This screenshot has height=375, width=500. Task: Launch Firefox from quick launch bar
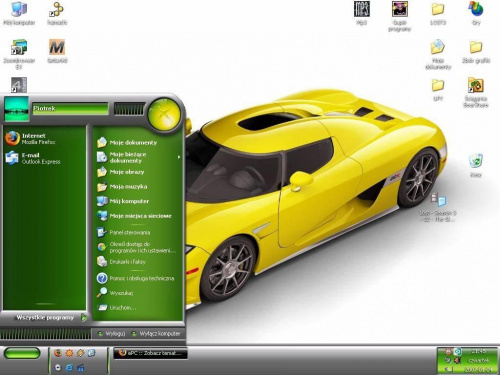(x=58, y=352)
